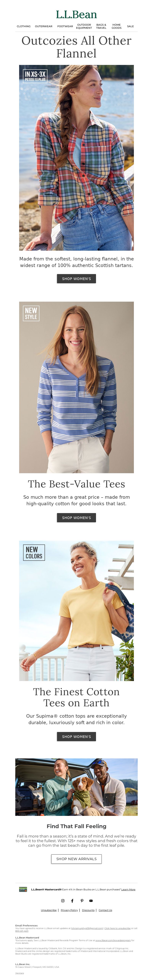Open the yellow tee product image

(x=76, y=611)
